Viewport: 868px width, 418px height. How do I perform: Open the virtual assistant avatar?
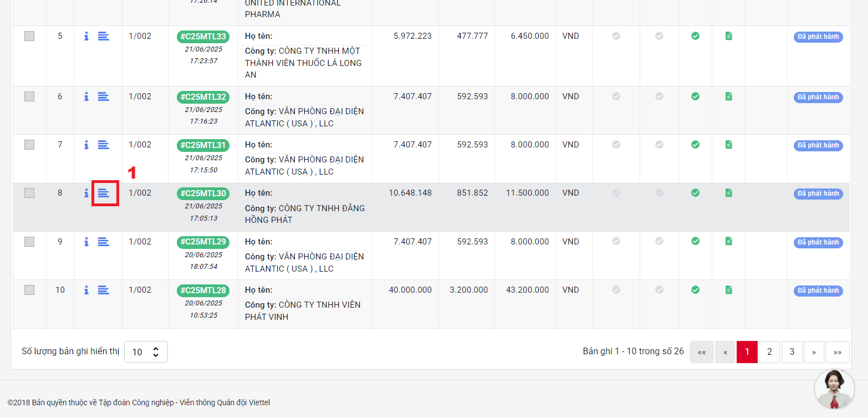click(x=834, y=389)
